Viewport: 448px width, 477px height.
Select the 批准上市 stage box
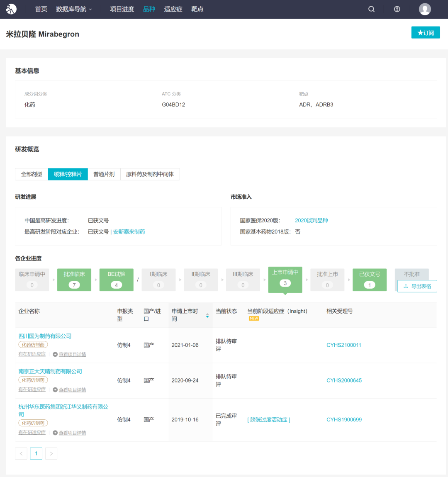327,280
